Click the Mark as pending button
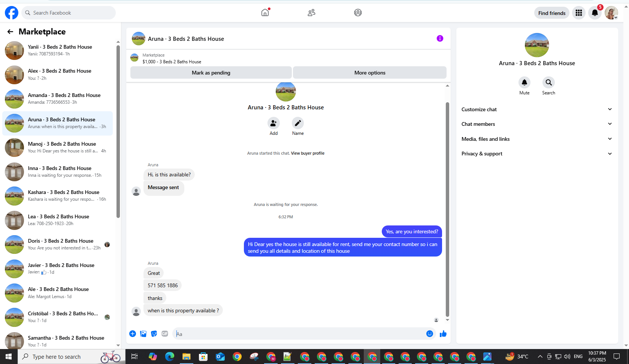 pos(211,73)
